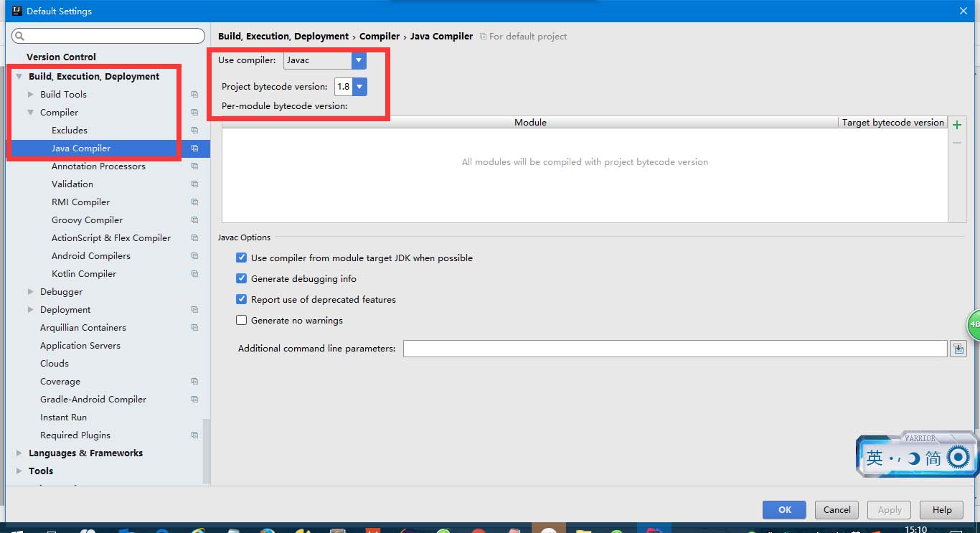
Task: Select Application Servers in the tree
Action: tap(80, 346)
